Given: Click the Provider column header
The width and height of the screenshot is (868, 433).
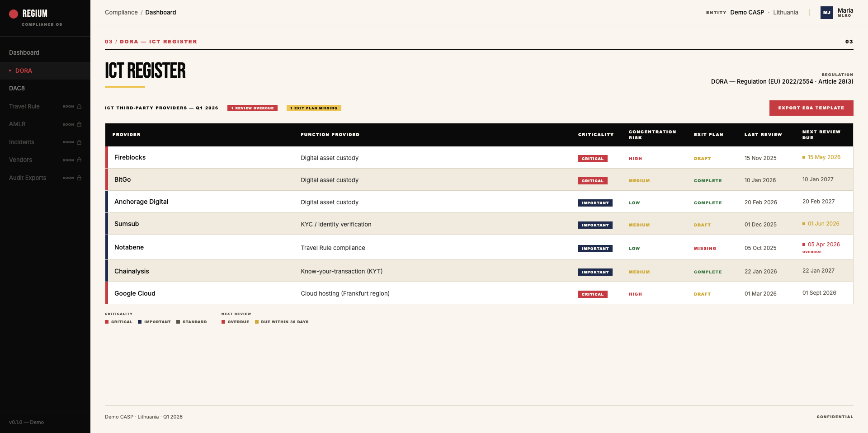Looking at the screenshot, I should pyautogui.click(x=127, y=135).
